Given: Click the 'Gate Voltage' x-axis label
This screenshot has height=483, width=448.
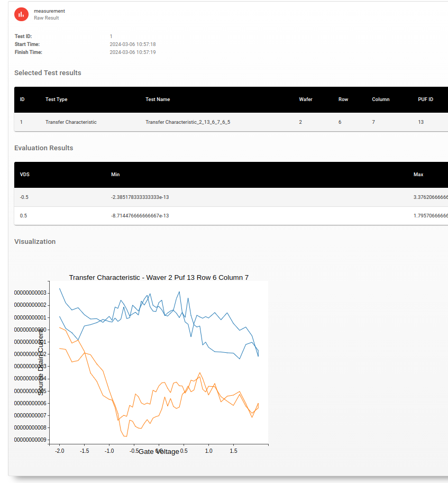Looking at the screenshot, I should 159,452.
